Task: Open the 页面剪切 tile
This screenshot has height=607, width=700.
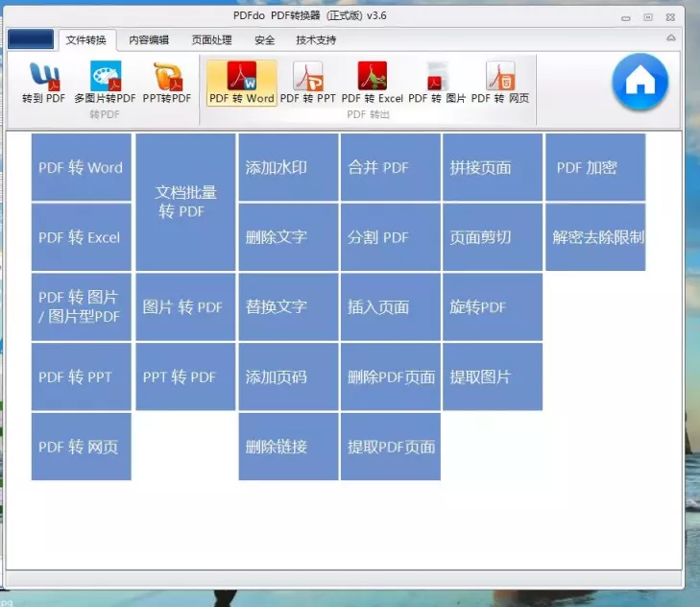Action: (x=493, y=237)
